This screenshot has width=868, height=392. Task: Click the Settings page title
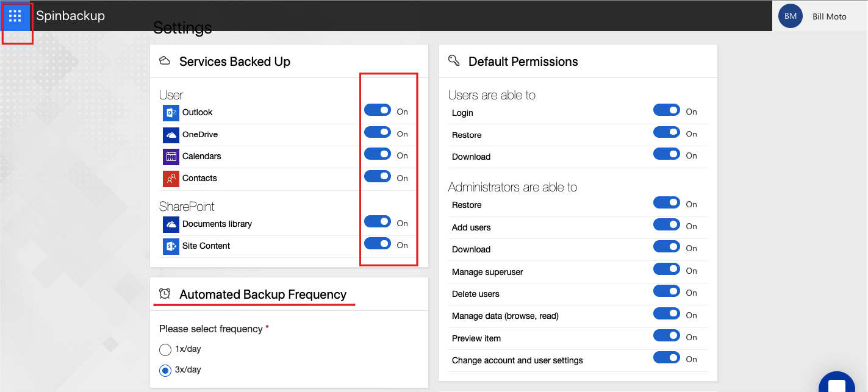click(x=182, y=27)
